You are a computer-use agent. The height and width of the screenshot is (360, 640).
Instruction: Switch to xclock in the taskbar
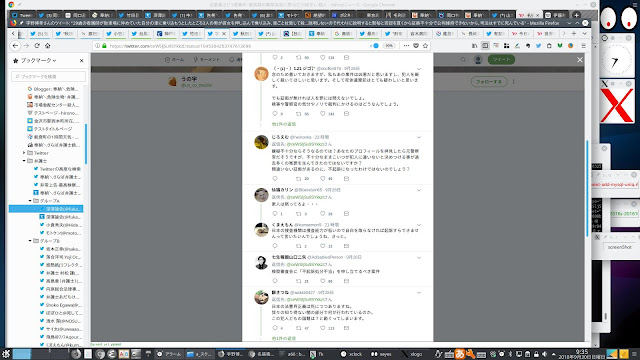pyautogui.click(x=351, y=354)
